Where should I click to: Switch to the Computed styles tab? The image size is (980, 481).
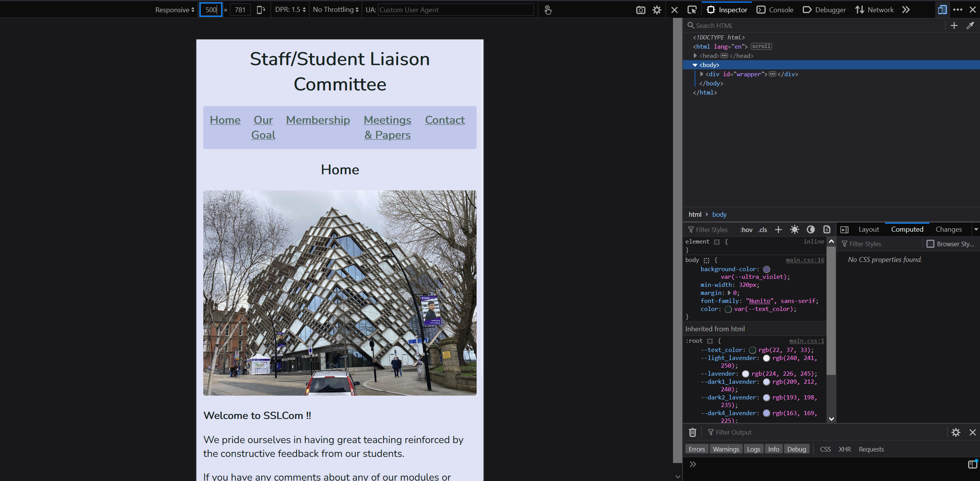[x=908, y=229]
